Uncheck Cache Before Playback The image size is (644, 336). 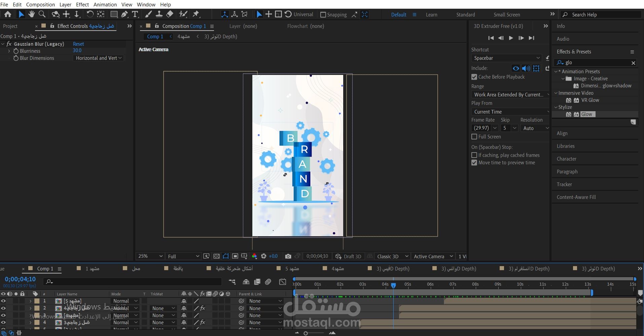474,77
